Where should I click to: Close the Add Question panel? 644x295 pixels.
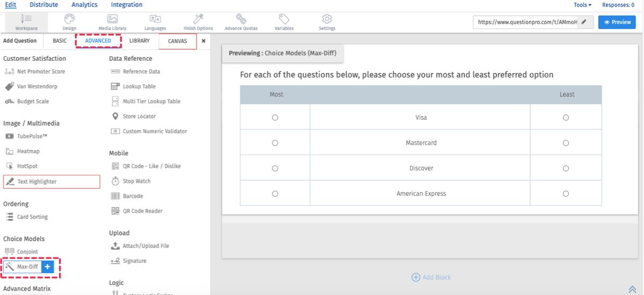pos(203,41)
